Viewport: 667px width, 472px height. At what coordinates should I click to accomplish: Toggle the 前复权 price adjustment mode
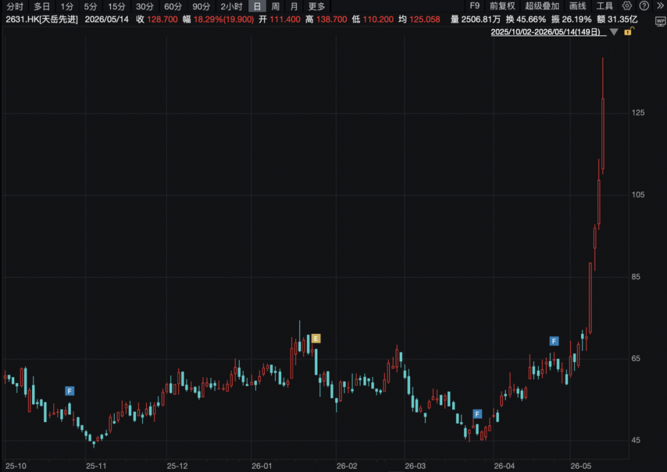point(502,6)
